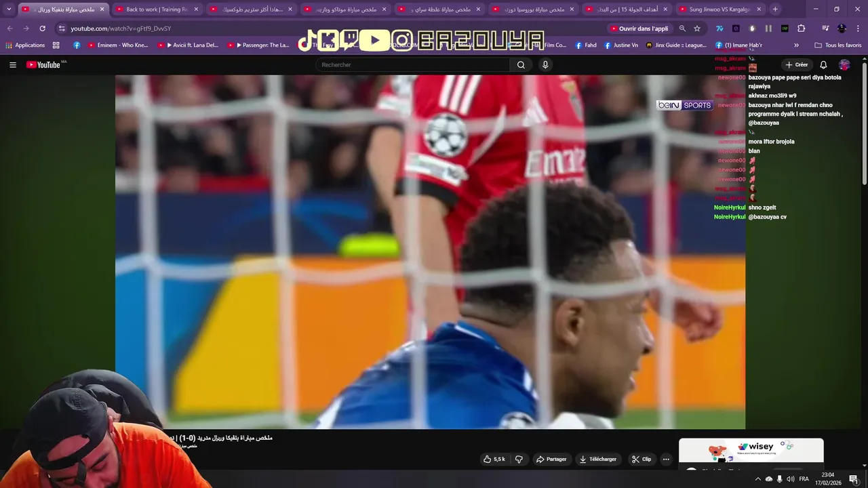Switch to the 'ملخص مباراة موناكو وباريس' tab
This screenshot has height=488, width=868.
pos(344,9)
